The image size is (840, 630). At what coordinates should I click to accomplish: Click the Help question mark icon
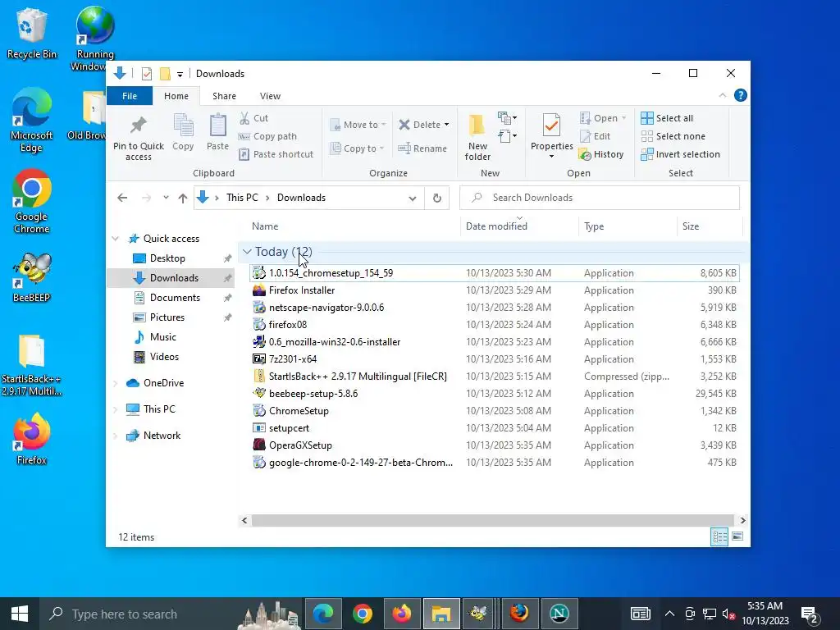tap(741, 95)
